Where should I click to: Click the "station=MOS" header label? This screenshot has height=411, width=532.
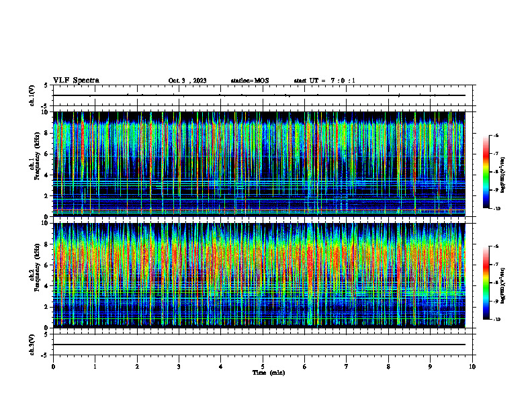point(250,81)
